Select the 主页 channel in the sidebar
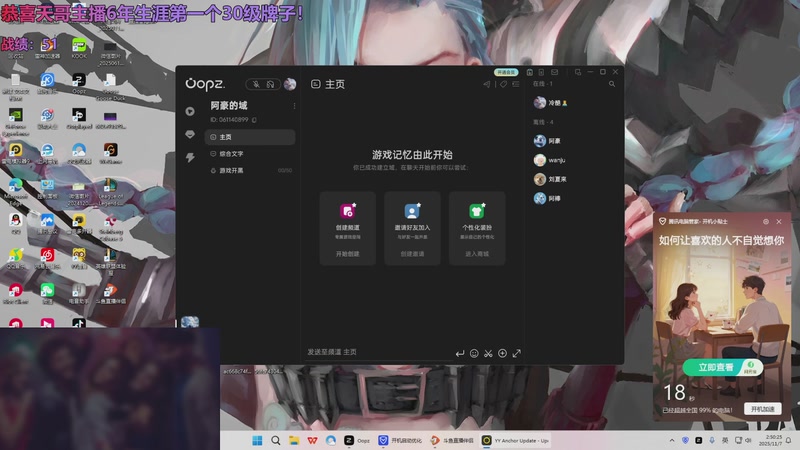The image size is (800, 450). point(250,137)
